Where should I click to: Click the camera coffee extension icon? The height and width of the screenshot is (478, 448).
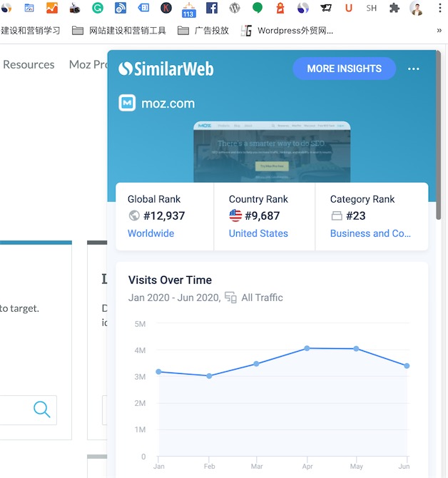pos(75,9)
